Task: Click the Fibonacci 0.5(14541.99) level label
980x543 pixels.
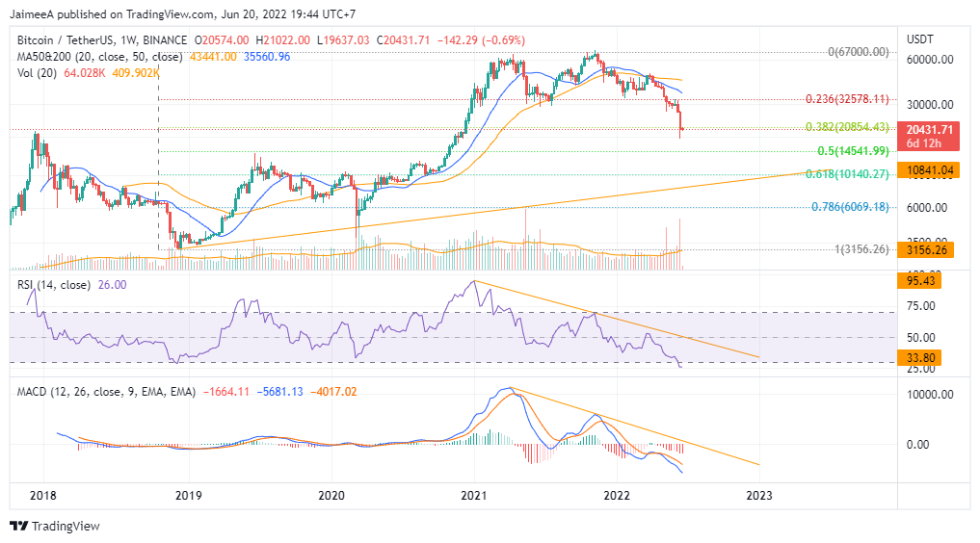Action: pos(853,151)
